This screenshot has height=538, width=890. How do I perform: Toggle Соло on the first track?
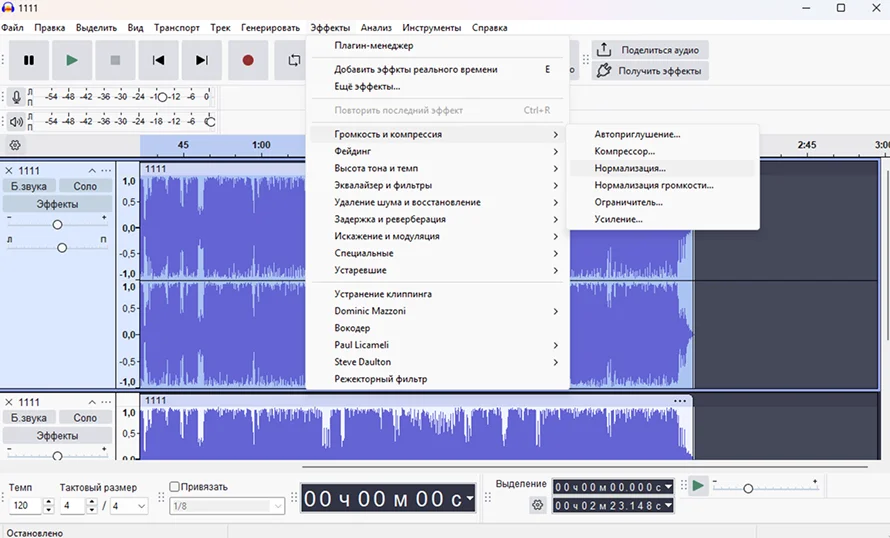click(x=85, y=186)
